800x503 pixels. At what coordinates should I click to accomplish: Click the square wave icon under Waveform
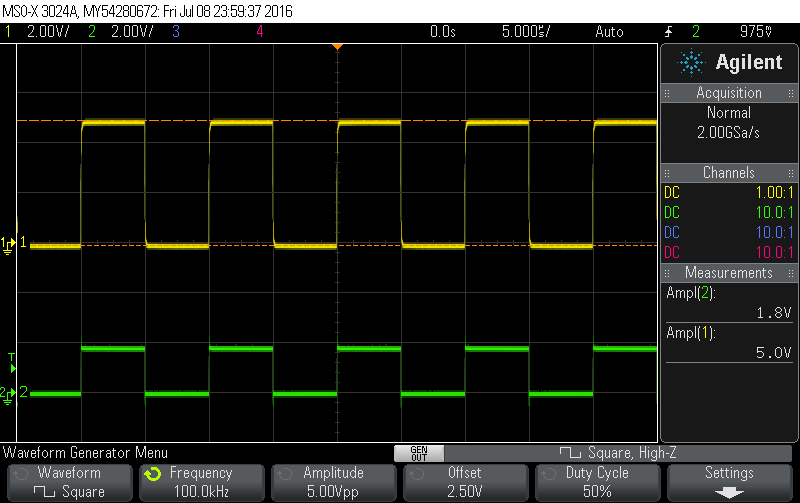tap(46, 491)
